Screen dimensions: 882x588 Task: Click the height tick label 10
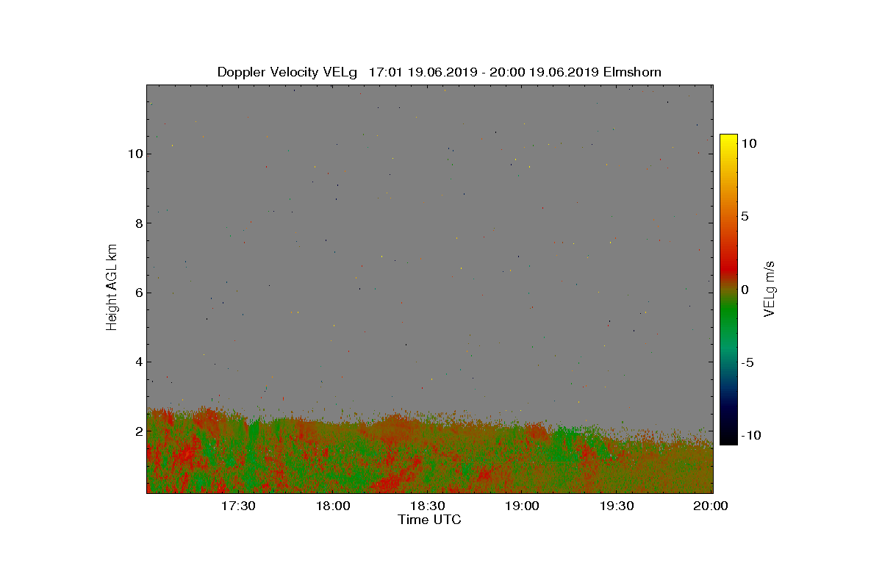[x=135, y=154]
